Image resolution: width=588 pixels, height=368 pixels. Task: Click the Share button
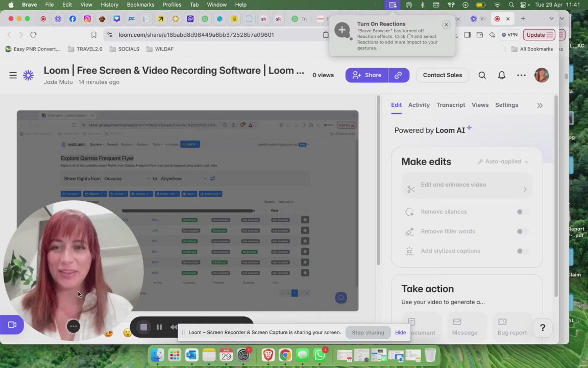367,75
